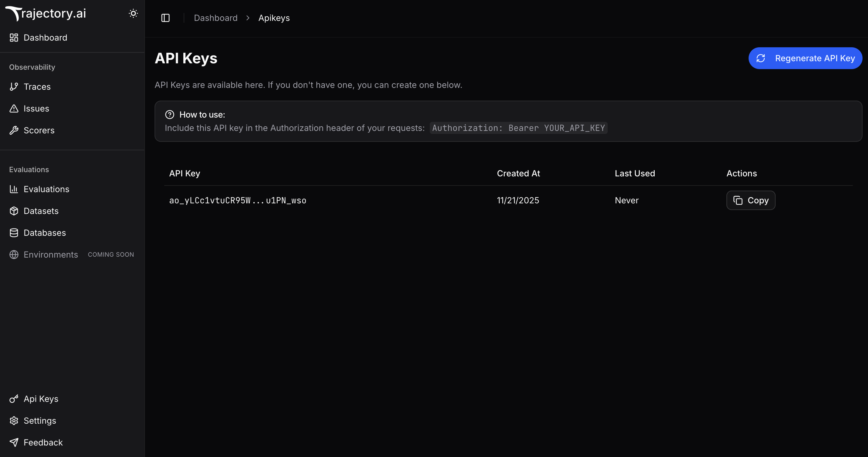Send feedback via the paper plane icon

pos(14,442)
